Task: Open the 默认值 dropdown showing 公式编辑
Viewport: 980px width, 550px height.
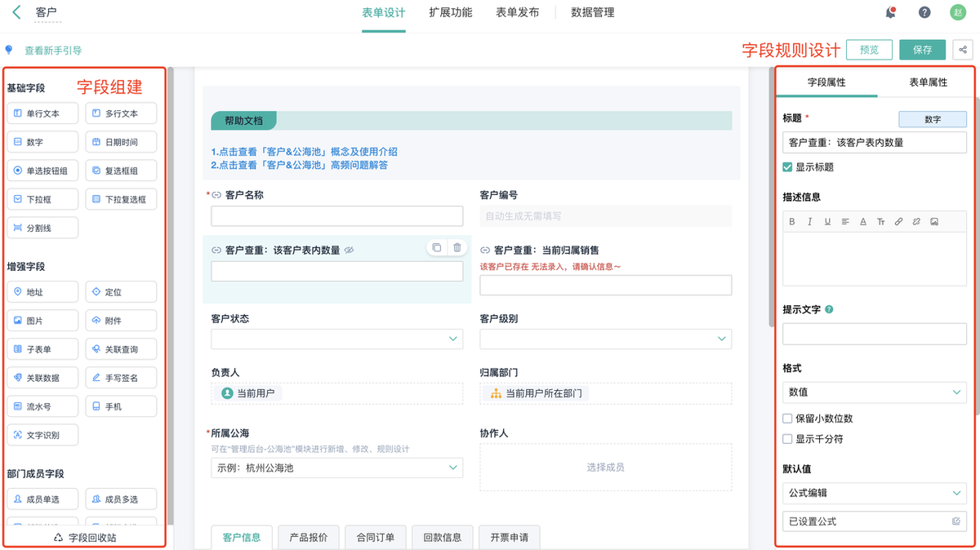Action: click(874, 493)
